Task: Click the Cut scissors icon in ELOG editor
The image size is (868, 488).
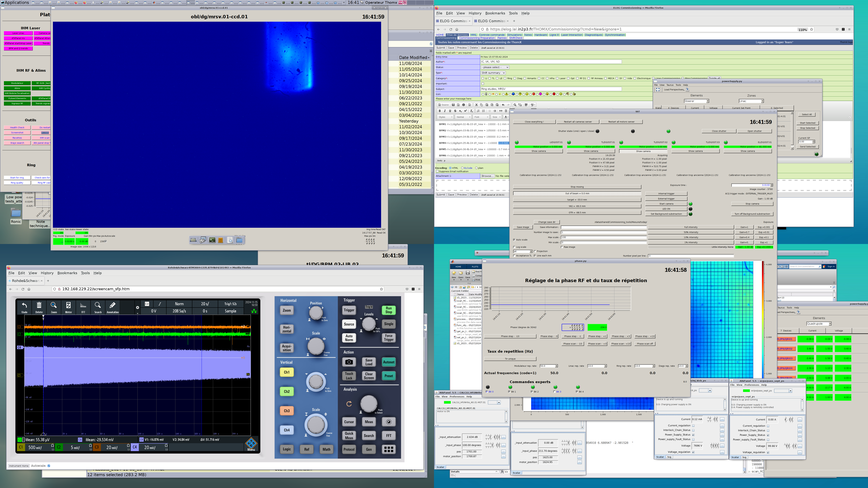Action: (476, 105)
